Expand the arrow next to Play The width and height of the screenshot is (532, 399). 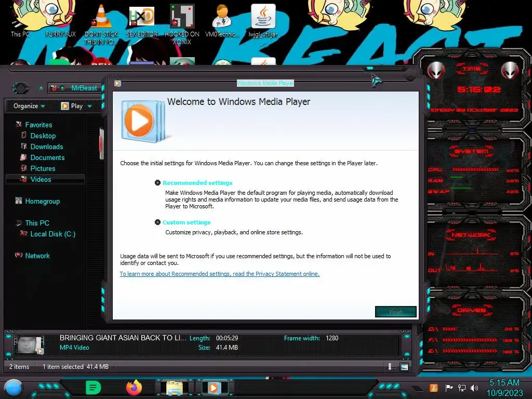pyautogui.click(x=89, y=106)
